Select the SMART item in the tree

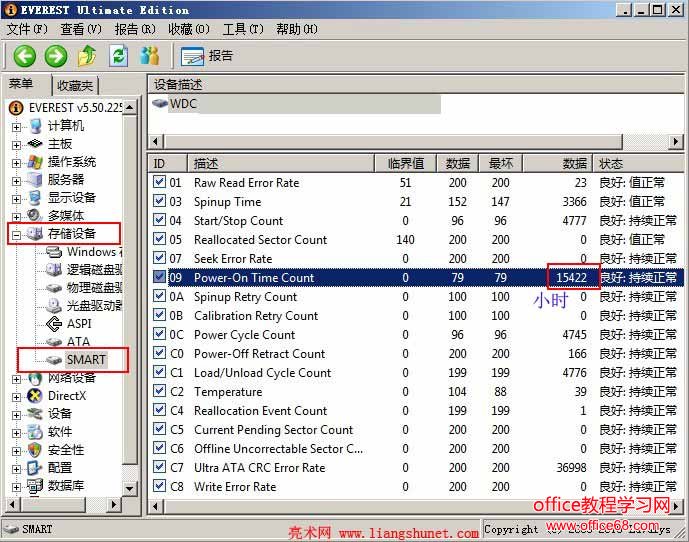point(85,359)
